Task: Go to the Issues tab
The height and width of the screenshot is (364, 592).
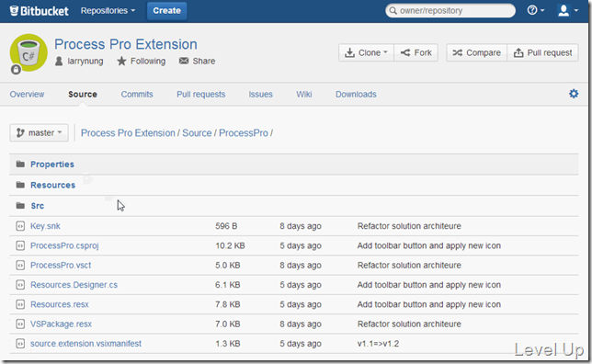Action: (260, 95)
